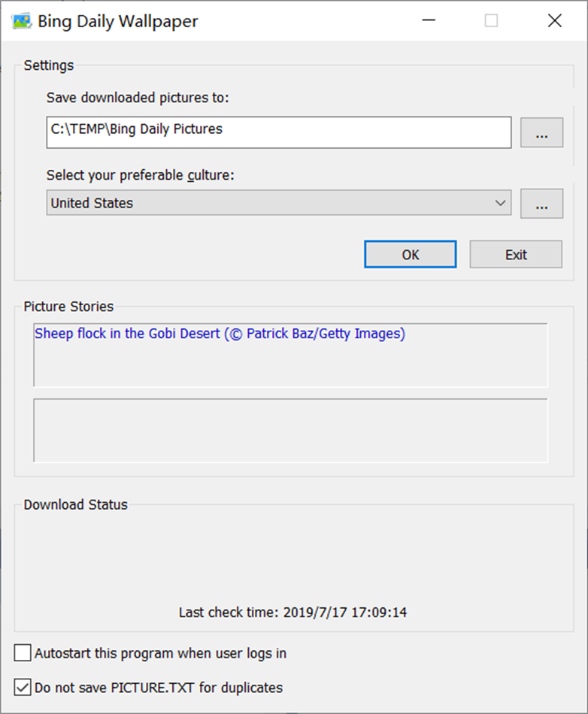Select the Sheep flock picture story text
The image size is (588, 714).
tap(220, 334)
